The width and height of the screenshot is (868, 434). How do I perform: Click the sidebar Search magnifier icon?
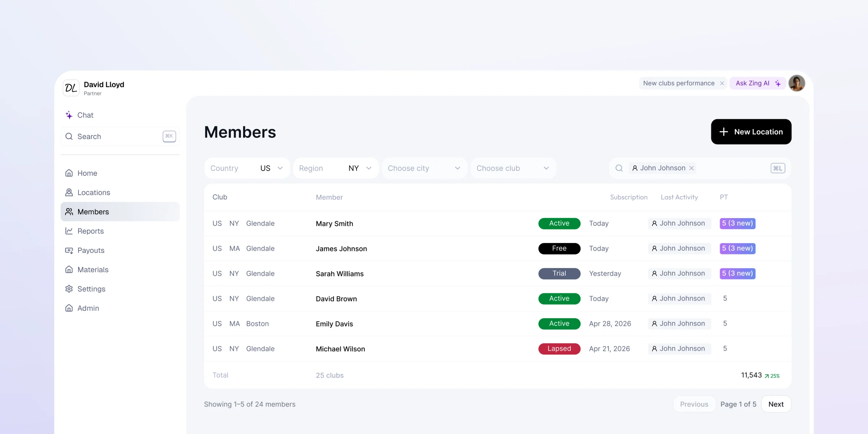(x=69, y=136)
